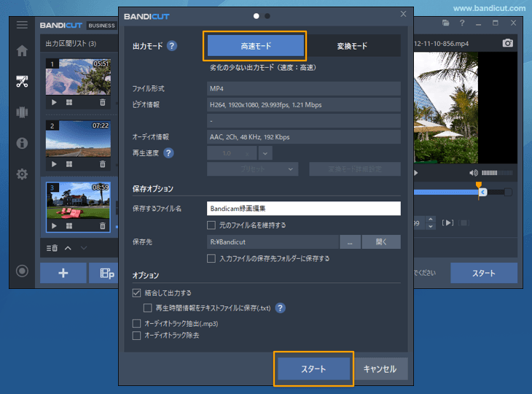Image resolution: width=532 pixels, height=394 pixels.
Task: Toggle save to input file folder checkbox
Action: (x=211, y=258)
